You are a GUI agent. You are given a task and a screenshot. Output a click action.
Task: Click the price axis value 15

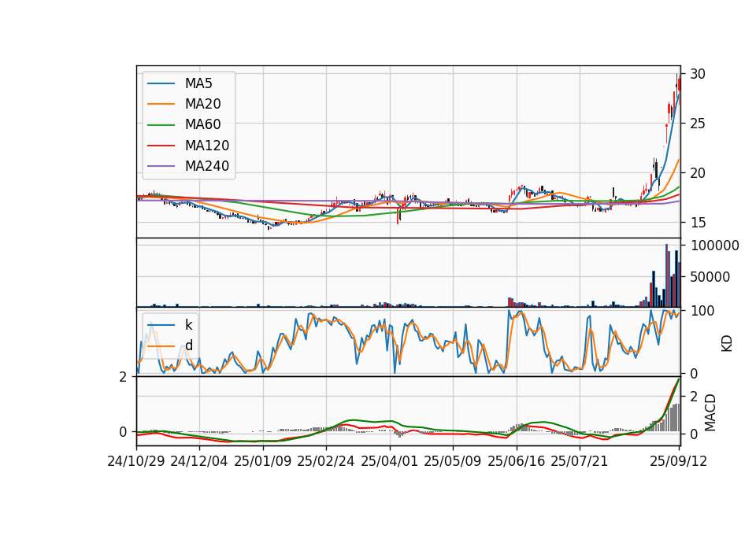[x=698, y=223]
